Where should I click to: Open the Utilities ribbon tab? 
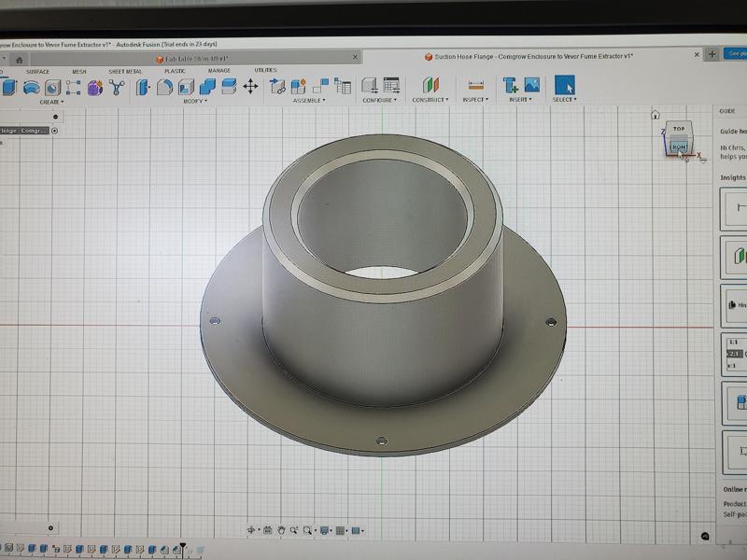coord(265,71)
